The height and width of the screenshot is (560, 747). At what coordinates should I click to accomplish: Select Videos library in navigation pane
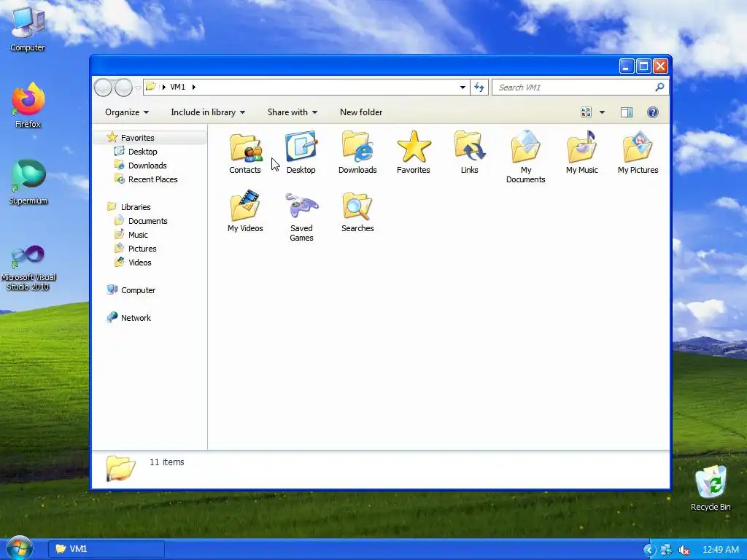tap(139, 262)
